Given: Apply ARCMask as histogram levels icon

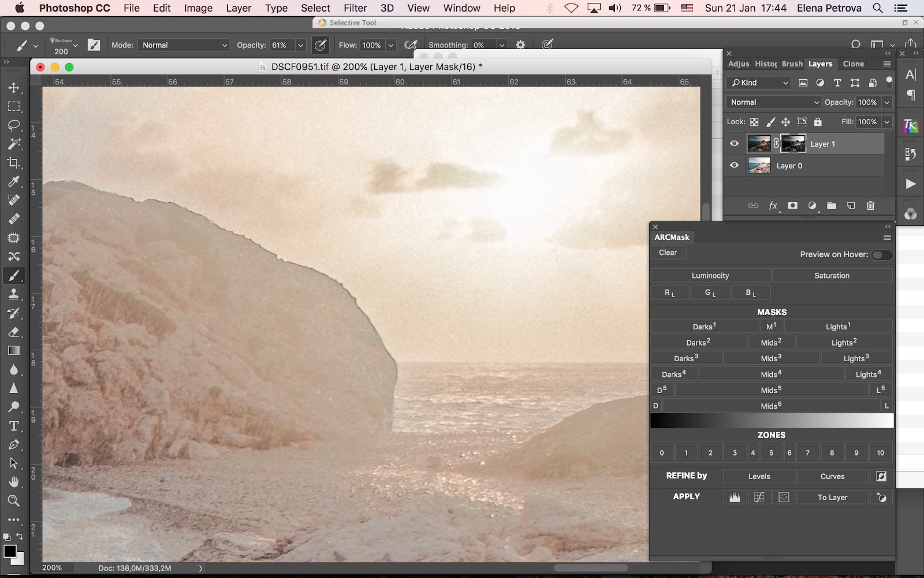Looking at the screenshot, I should [x=735, y=497].
